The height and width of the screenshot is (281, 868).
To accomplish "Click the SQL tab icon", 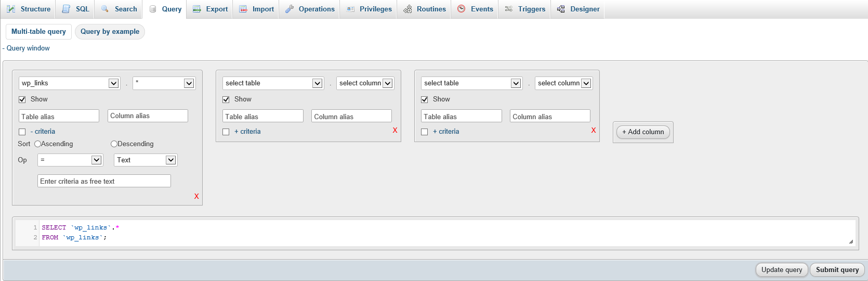I will click(x=66, y=9).
